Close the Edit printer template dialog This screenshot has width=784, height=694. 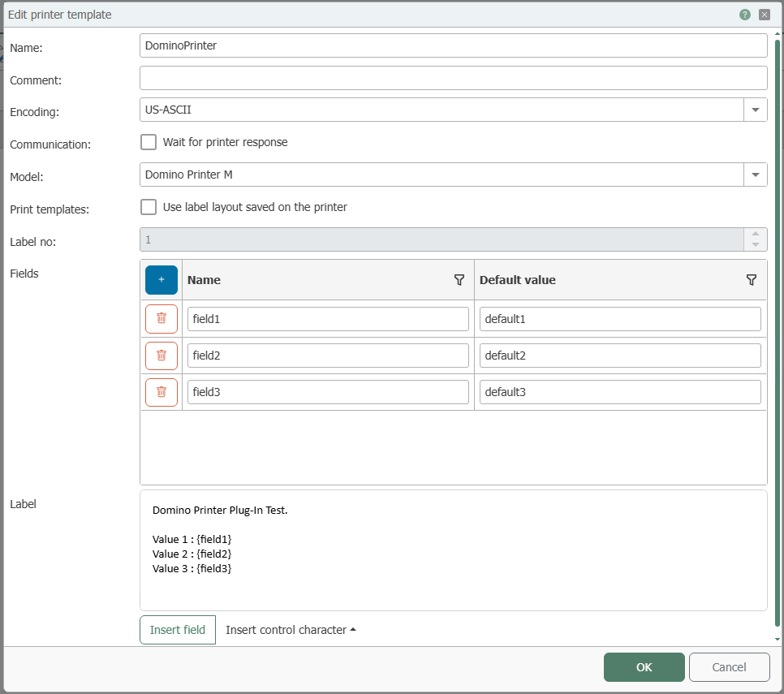[764, 15]
